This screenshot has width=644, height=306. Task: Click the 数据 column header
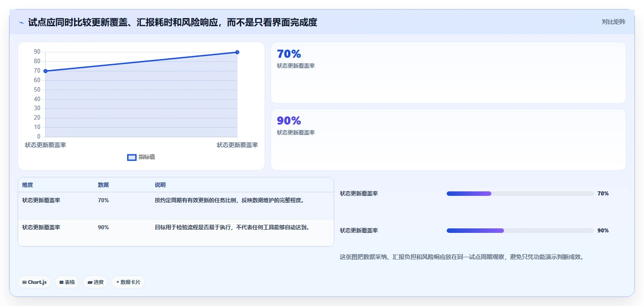(x=103, y=185)
